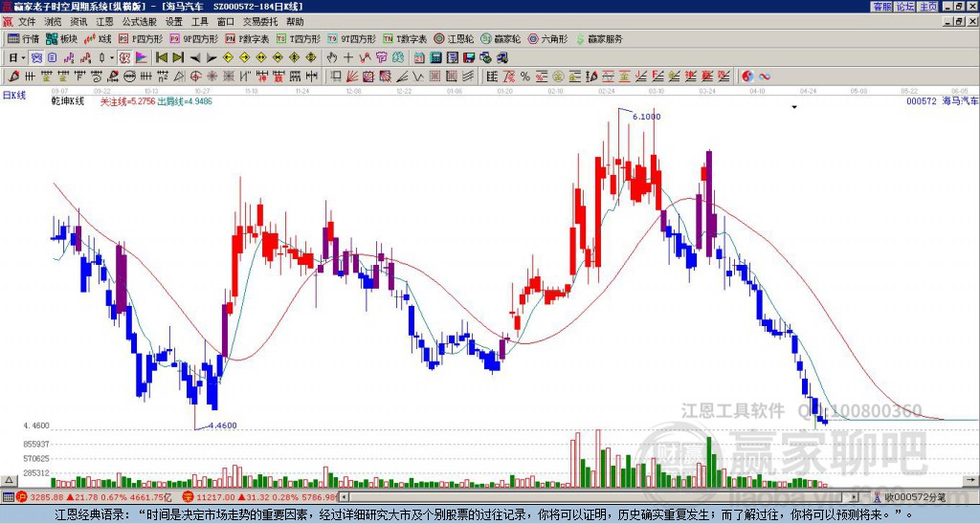
Task: Open the 江恩轮 Gann wheel
Action: pyautogui.click(x=454, y=38)
